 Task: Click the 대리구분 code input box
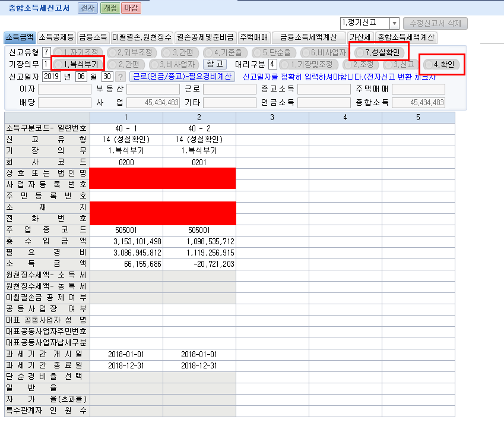[x=272, y=64]
